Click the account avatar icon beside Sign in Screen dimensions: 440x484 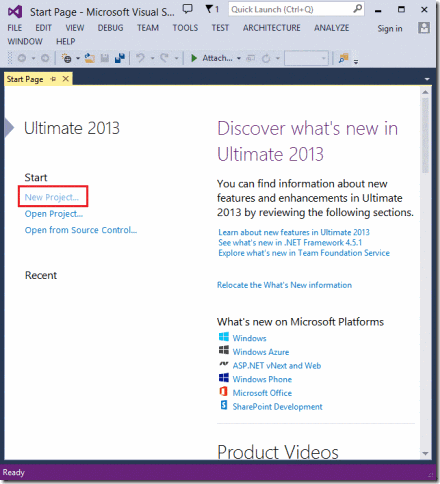424,28
